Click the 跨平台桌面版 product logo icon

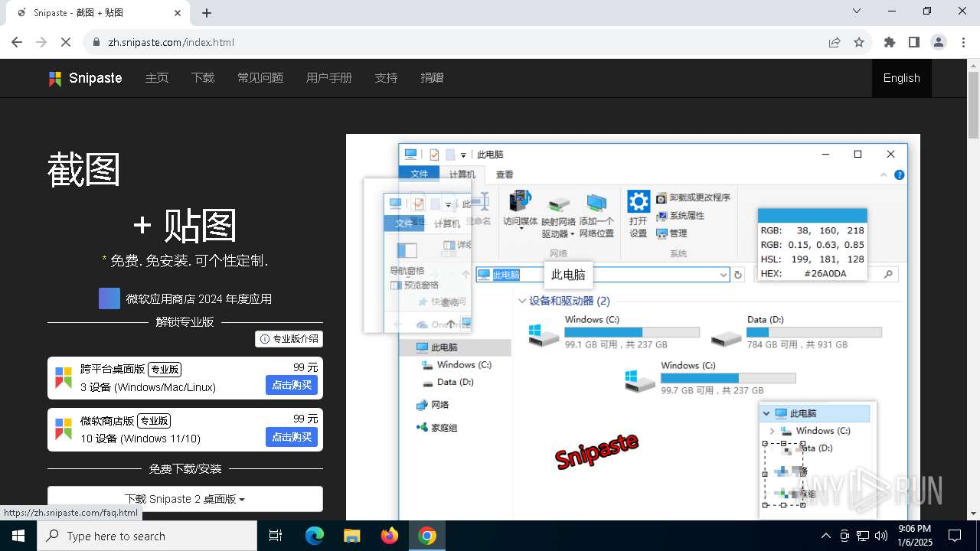click(64, 377)
